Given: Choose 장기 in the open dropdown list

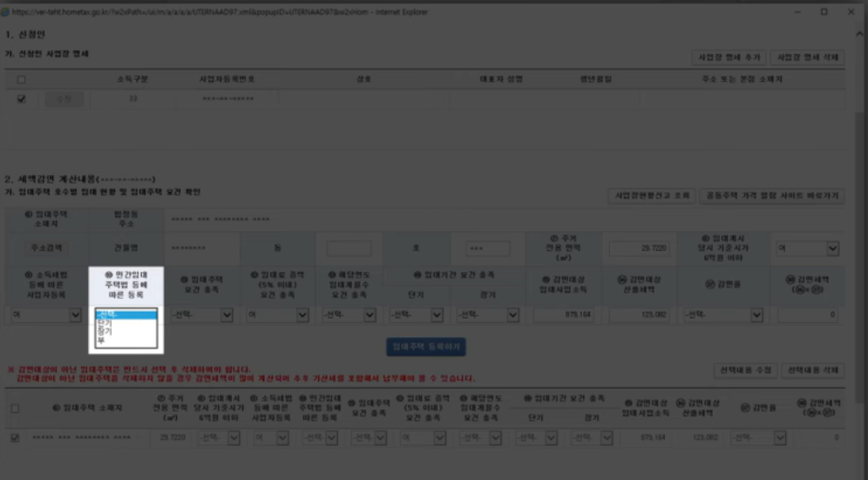Looking at the screenshot, I should [125, 331].
